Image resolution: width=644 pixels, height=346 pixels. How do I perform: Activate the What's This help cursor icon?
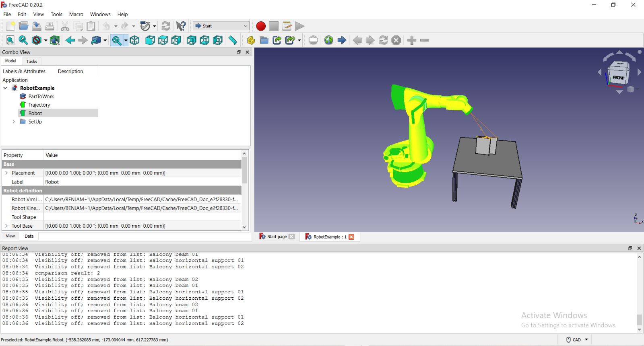click(x=181, y=26)
